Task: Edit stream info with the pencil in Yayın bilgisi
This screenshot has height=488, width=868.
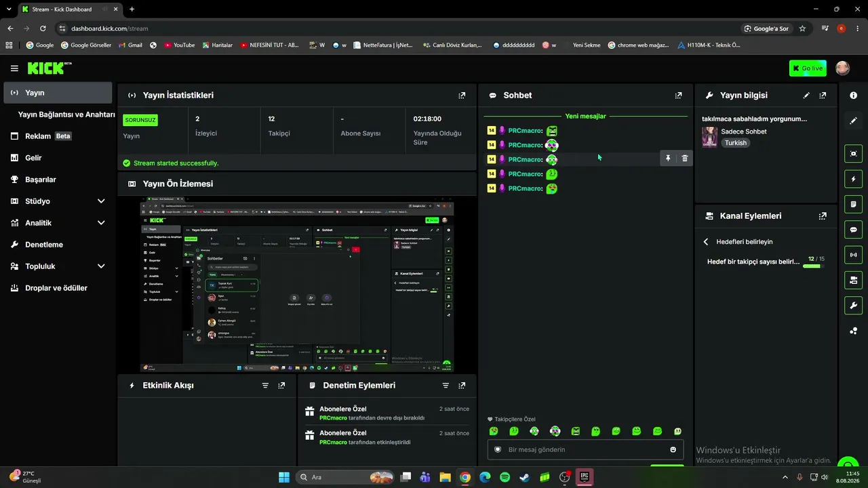Action: click(x=806, y=96)
